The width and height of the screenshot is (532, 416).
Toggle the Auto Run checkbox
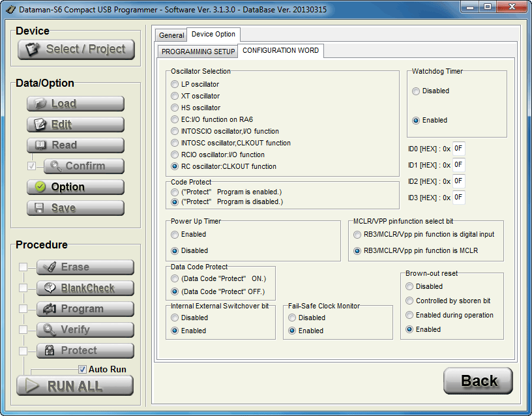82,369
